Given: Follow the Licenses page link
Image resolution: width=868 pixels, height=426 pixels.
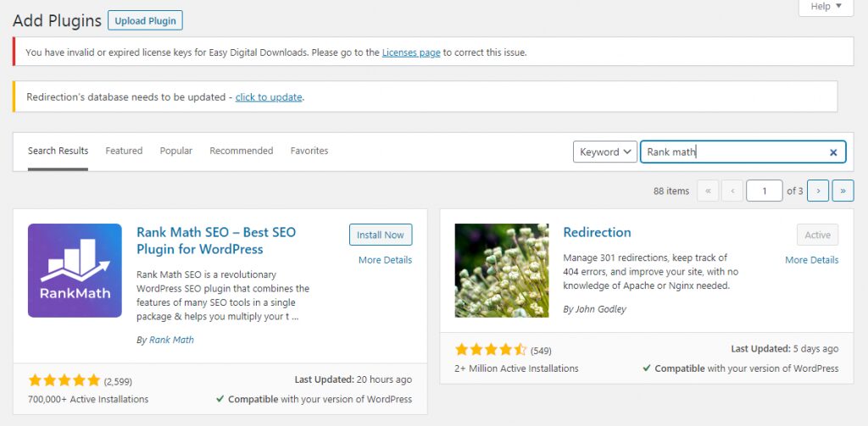Looking at the screenshot, I should point(411,53).
